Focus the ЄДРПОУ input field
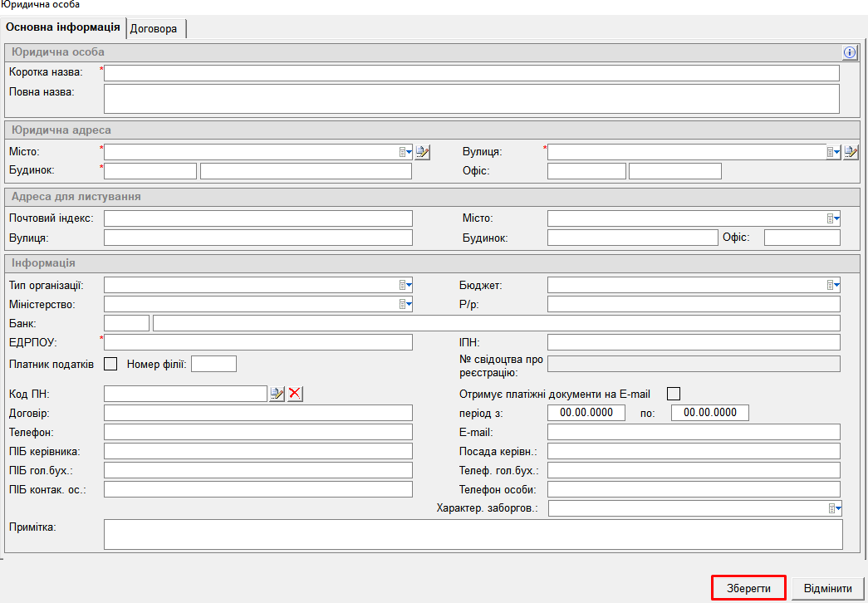 (257, 342)
